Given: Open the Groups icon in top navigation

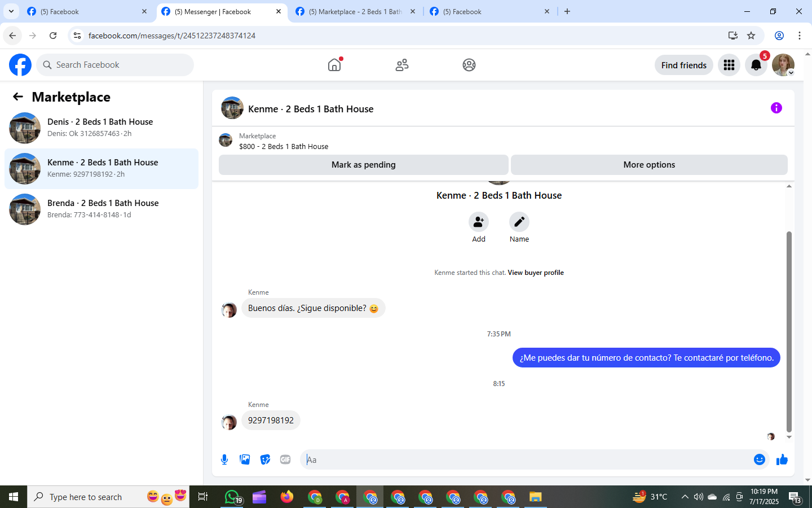Looking at the screenshot, I should click(x=469, y=65).
